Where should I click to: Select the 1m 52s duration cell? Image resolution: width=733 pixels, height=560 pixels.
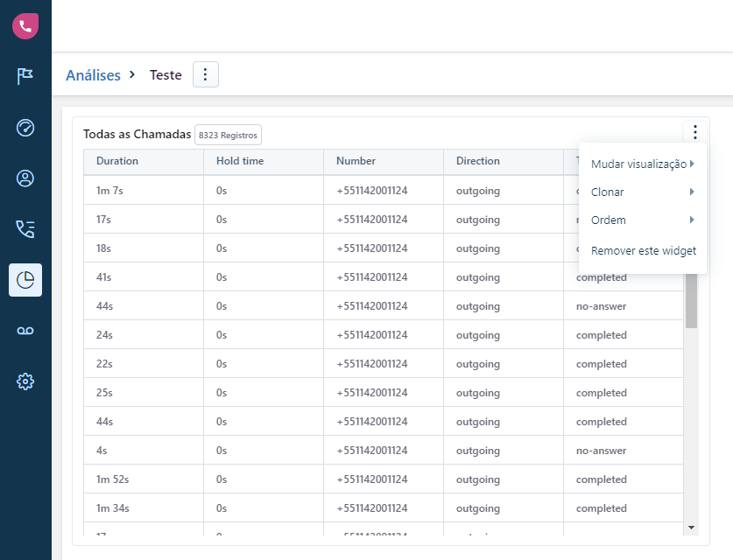(x=144, y=479)
